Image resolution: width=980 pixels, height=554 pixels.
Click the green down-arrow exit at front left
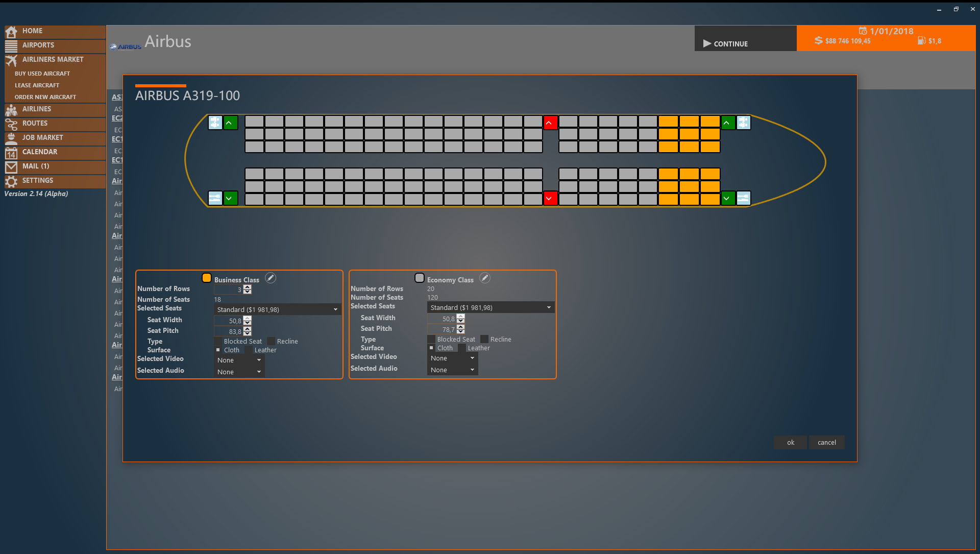click(x=231, y=198)
